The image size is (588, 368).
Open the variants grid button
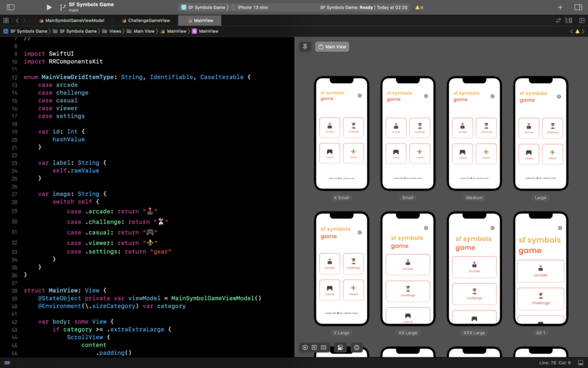click(x=323, y=348)
